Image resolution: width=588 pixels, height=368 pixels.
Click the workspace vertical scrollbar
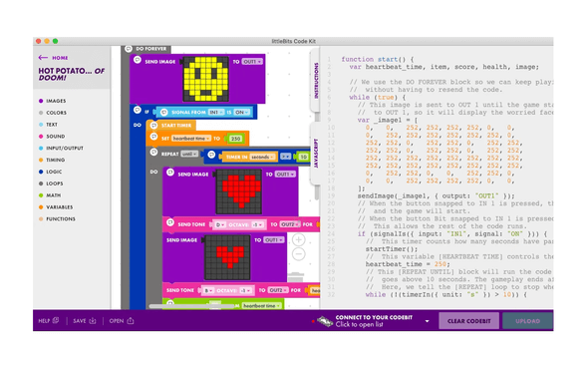pyautogui.click(x=317, y=192)
